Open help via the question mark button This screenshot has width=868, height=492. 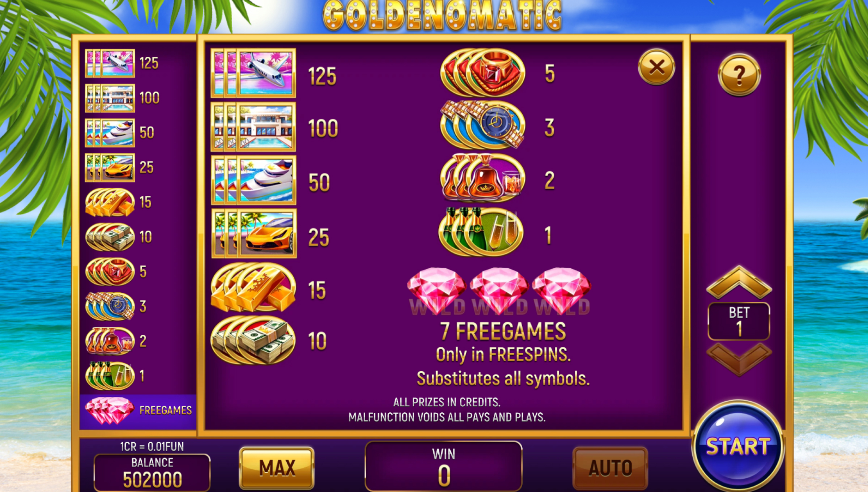click(x=739, y=75)
